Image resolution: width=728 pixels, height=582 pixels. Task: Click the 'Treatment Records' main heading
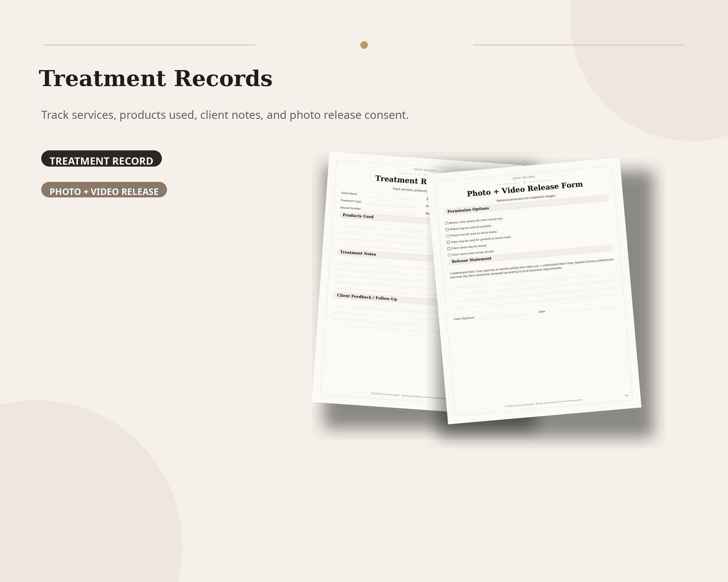pyautogui.click(x=156, y=79)
